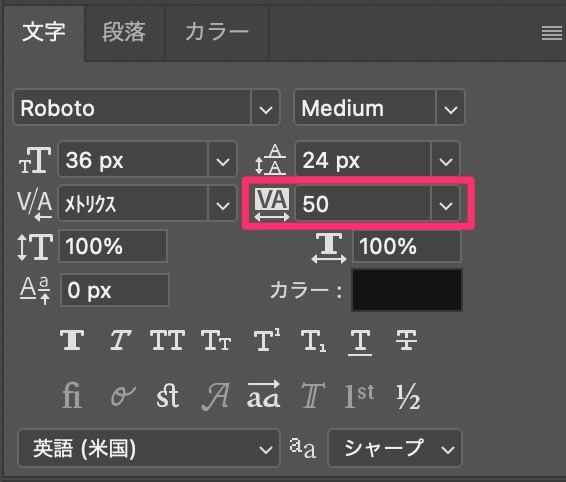
Task: Click the black text color swatch
Action: click(407, 290)
